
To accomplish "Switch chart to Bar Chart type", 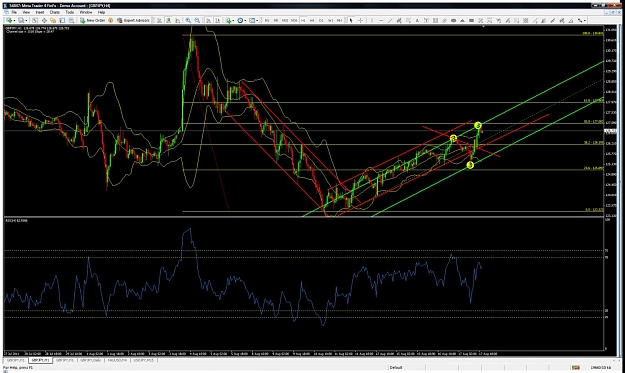I will (x=159, y=20).
